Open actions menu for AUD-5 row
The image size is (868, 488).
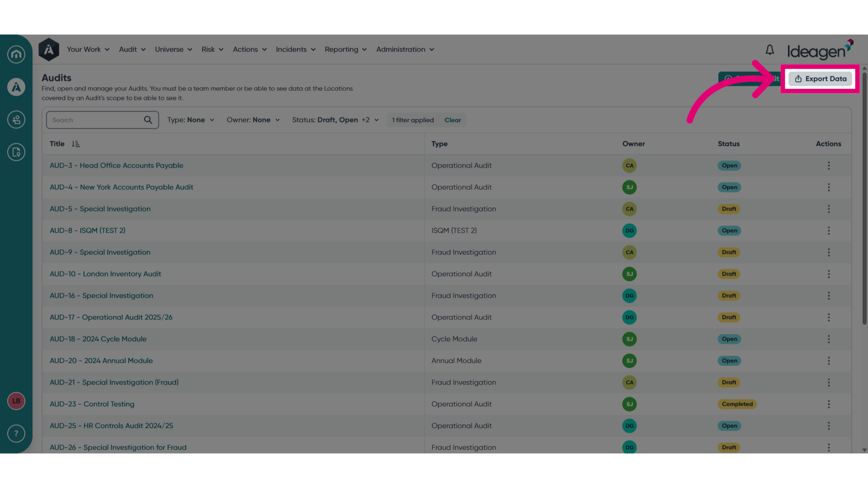pos(829,209)
